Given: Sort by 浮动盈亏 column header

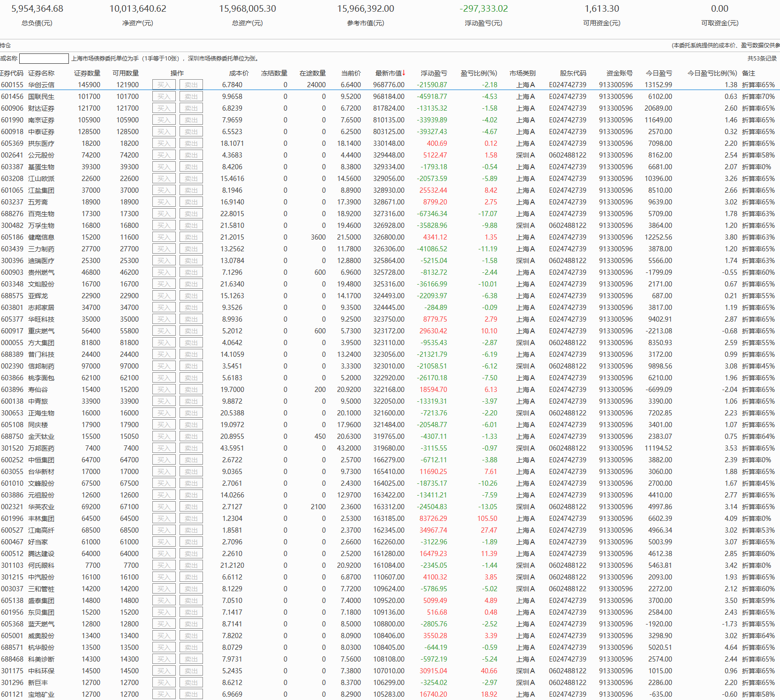Looking at the screenshot, I should coord(434,73).
